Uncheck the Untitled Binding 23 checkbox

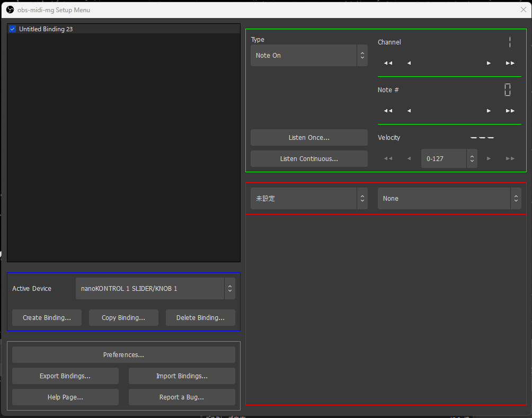(13, 29)
